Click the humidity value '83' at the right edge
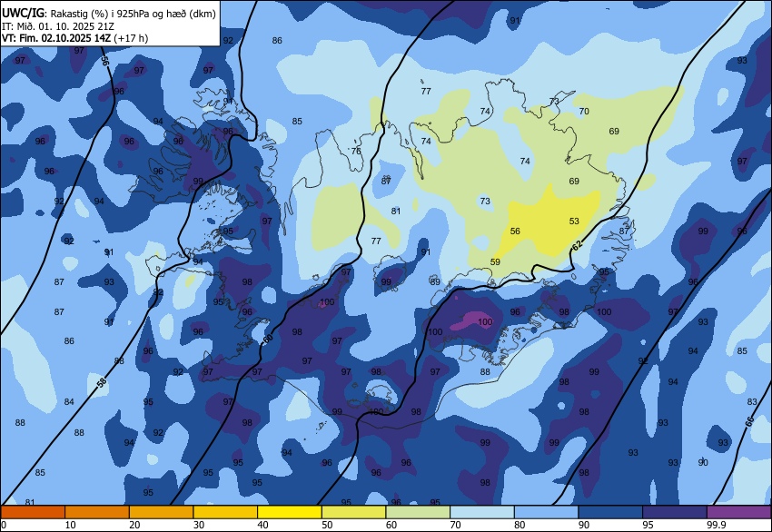 click(x=752, y=401)
